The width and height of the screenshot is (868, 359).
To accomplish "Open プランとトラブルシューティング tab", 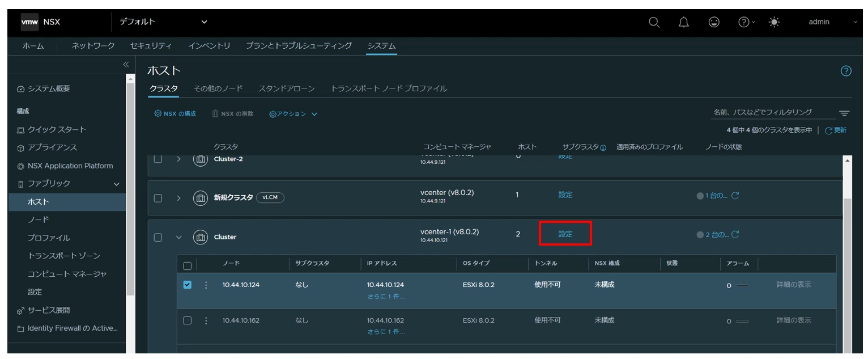I will 299,46.
